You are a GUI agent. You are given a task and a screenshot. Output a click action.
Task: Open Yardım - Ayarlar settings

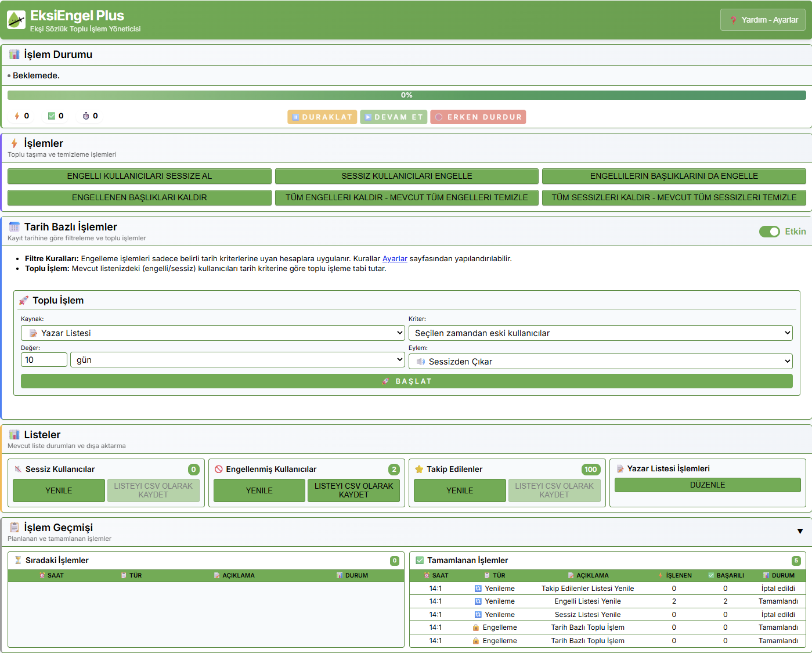763,20
